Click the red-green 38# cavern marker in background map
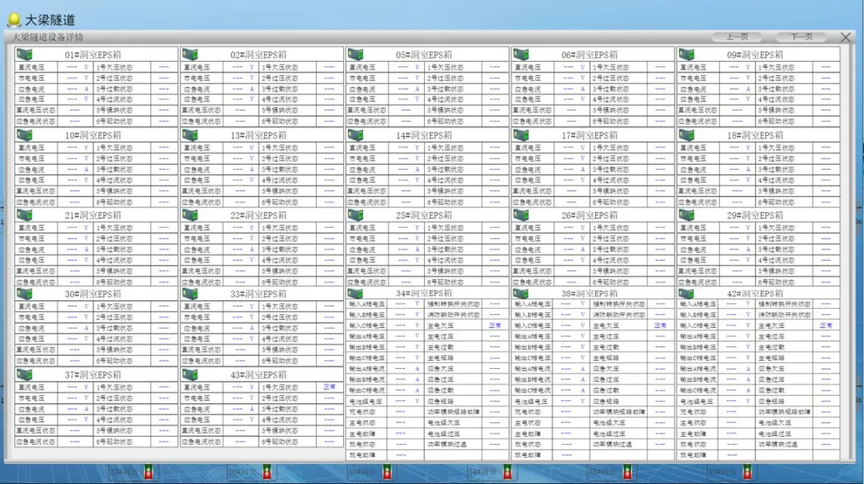Image resolution: width=864 pixels, height=484 pixels. click(627, 472)
